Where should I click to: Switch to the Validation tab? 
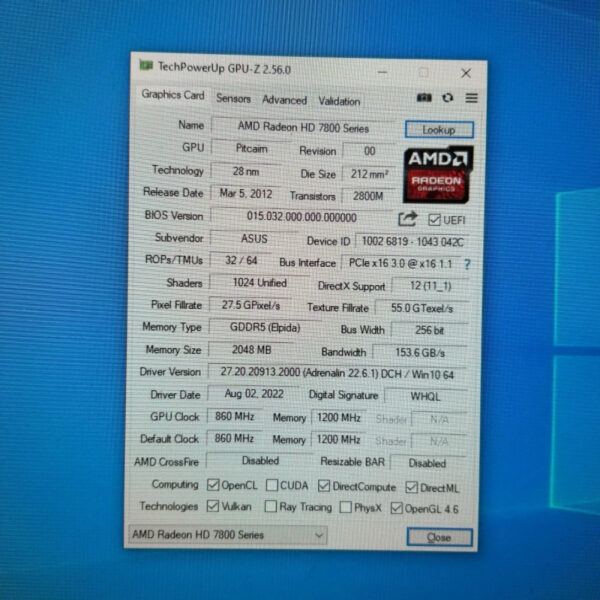[339, 101]
